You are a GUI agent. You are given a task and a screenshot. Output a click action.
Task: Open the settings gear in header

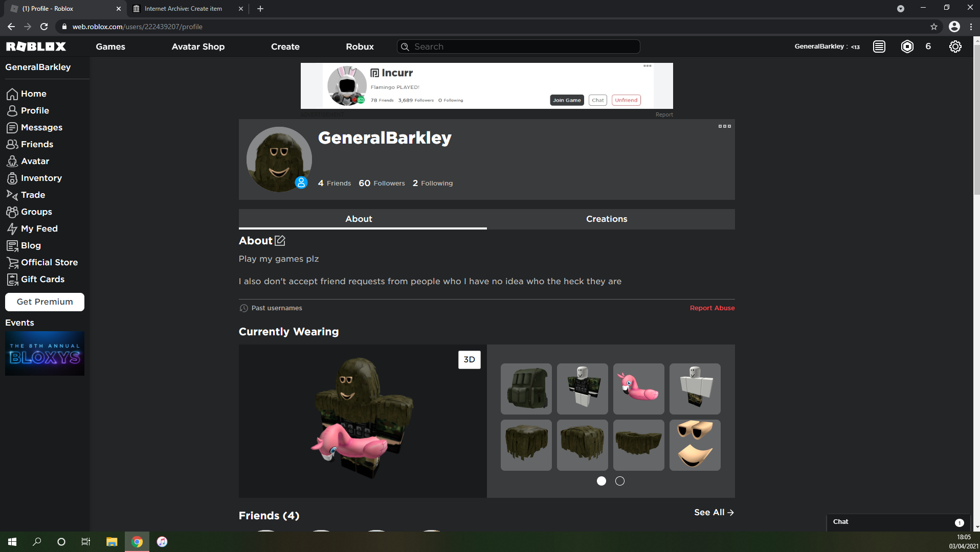(955, 47)
